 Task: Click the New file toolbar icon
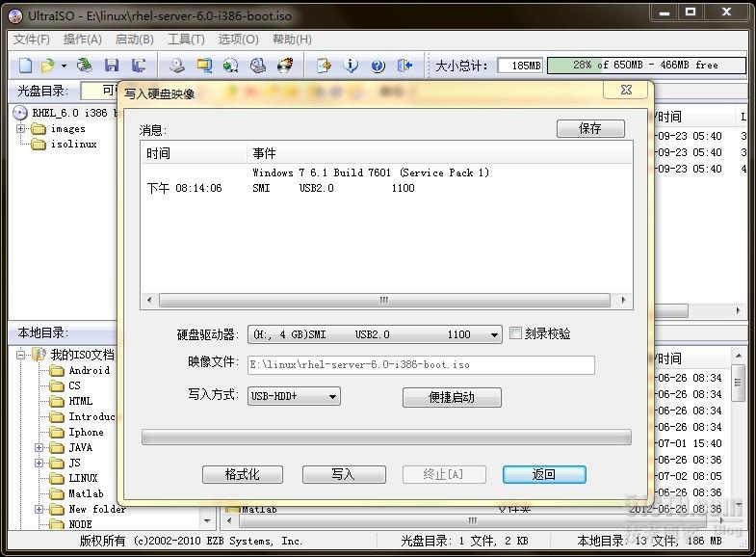25,65
